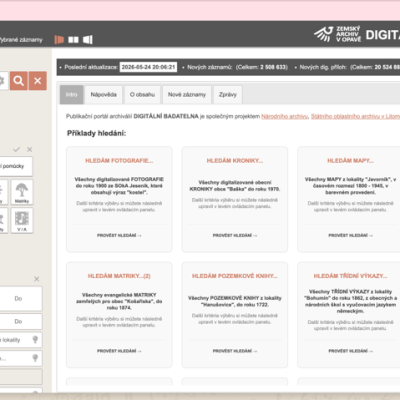Run PROVÉST HLEDÁNÍ in the Matriky...(2) card
Screen dimensions: 400x400
[119, 351]
